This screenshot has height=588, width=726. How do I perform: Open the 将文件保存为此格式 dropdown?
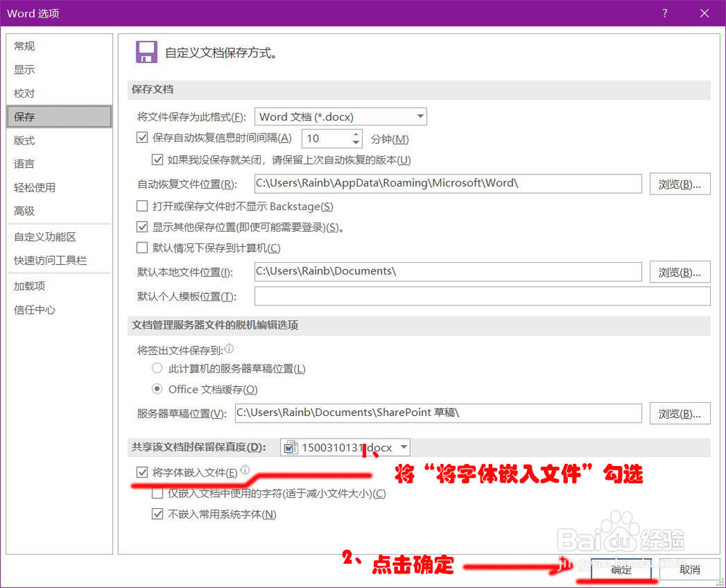tap(420, 116)
